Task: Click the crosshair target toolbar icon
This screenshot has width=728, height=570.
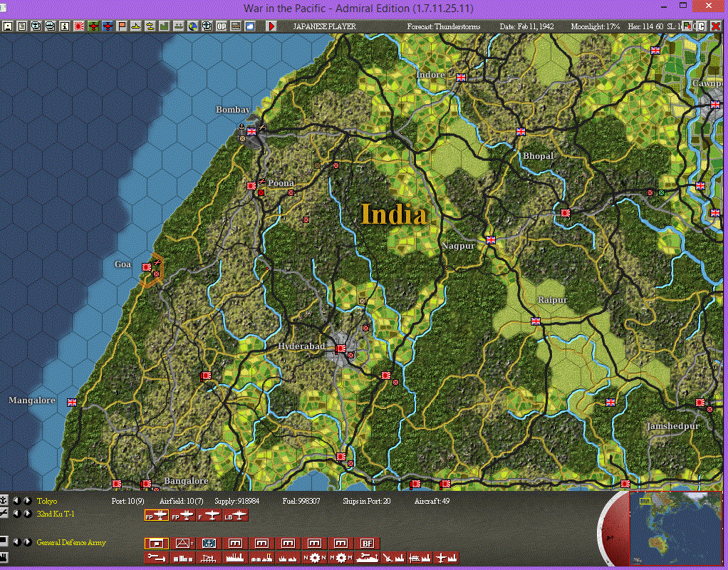Action: pos(207,26)
